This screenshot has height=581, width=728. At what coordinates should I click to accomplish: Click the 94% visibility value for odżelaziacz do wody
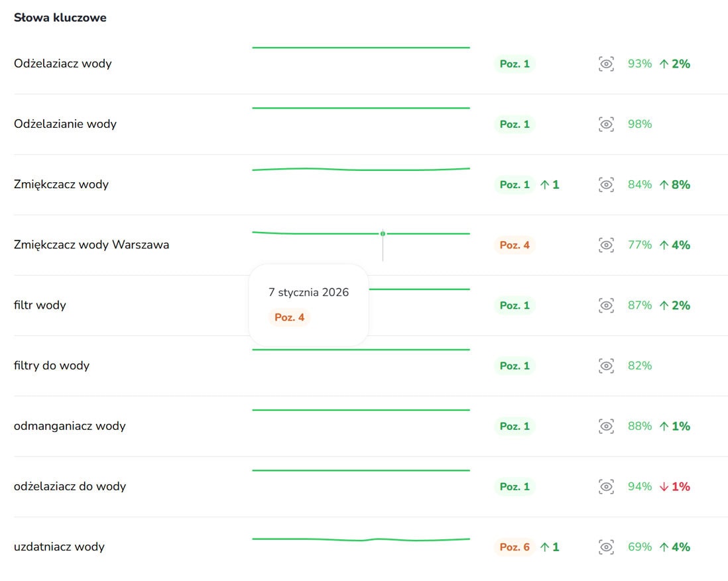pos(640,487)
